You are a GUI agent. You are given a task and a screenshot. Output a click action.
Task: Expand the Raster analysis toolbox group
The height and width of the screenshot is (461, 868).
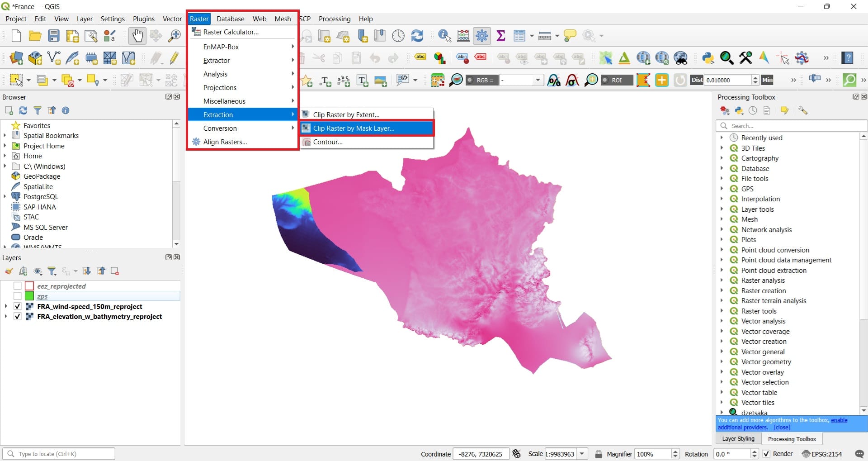click(722, 280)
